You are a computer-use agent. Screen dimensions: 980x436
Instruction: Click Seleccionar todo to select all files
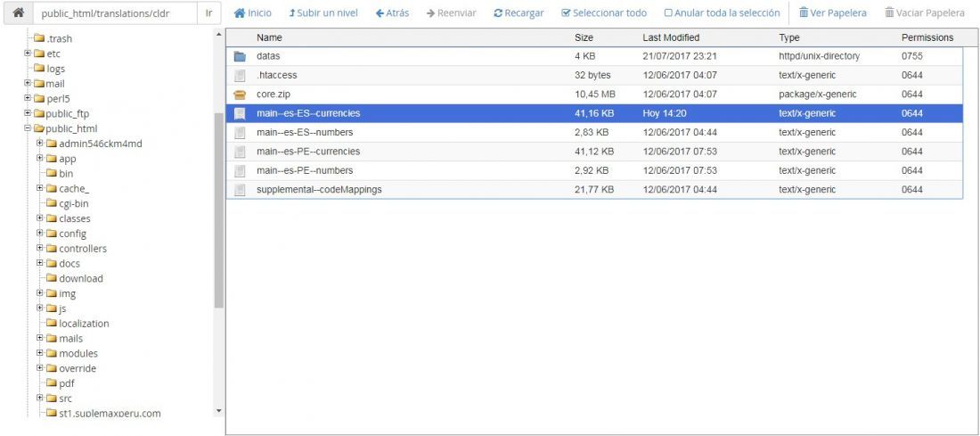coord(604,12)
